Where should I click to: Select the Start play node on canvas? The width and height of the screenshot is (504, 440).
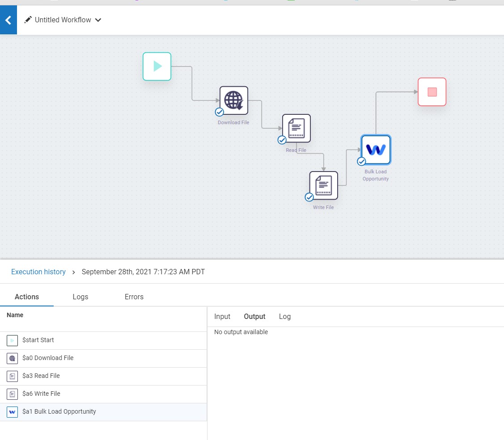click(x=157, y=67)
